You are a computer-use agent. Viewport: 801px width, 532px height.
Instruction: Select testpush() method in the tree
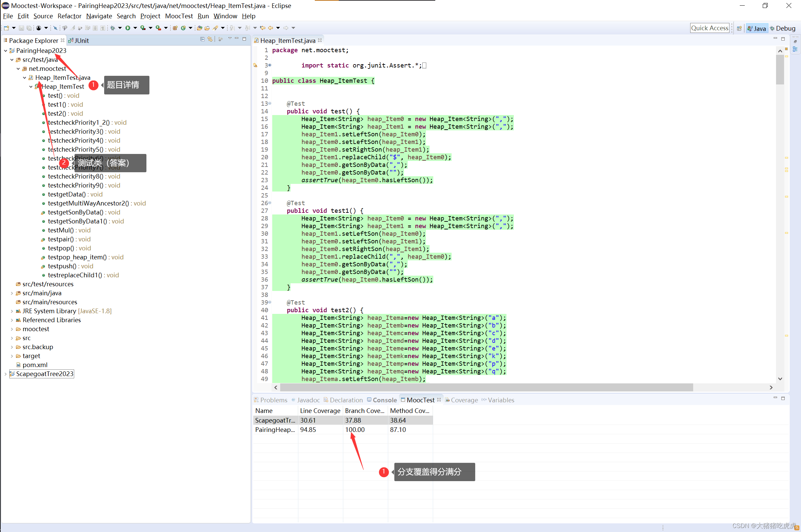[62, 266]
